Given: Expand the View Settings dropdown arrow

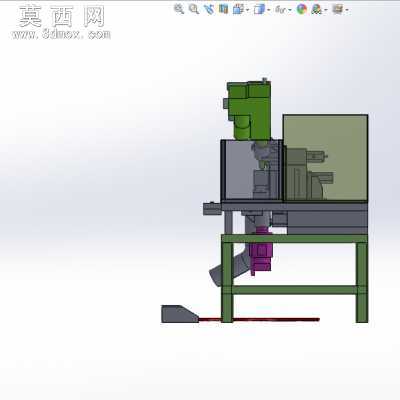Looking at the screenshot, I should [x=347, y=10].
